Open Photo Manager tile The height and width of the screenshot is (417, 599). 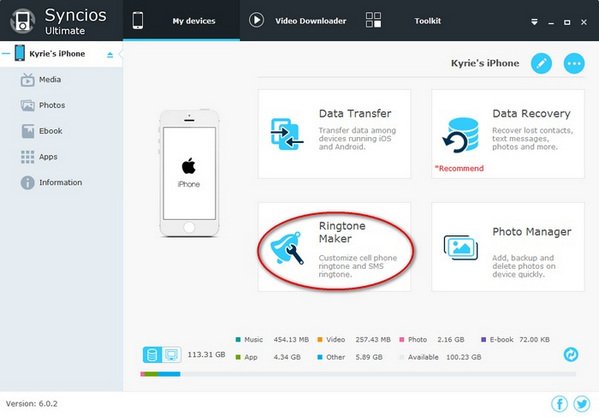click(508, 247)
